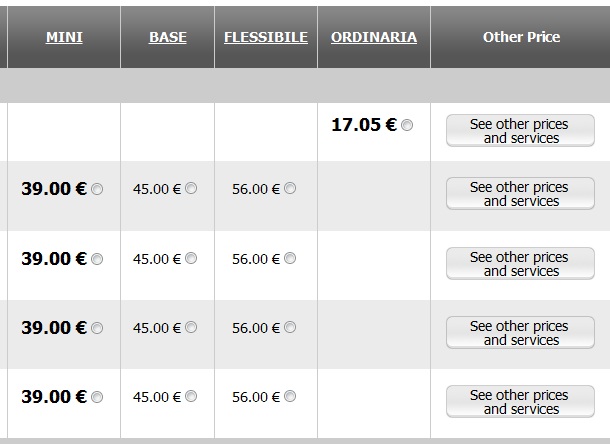The height and width of the screenshot is (444, 610).
Task: Select the 39.00 € MINI fare in last row
Action: point(97,397)
